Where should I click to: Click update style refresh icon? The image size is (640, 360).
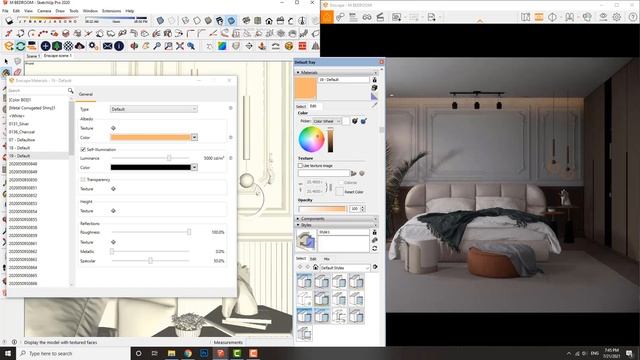tap(374, 248)
